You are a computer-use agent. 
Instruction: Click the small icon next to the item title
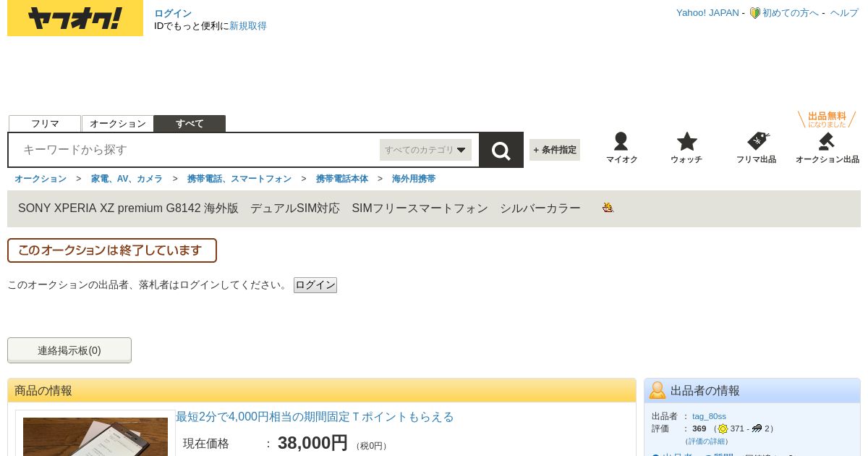(608, 208)
